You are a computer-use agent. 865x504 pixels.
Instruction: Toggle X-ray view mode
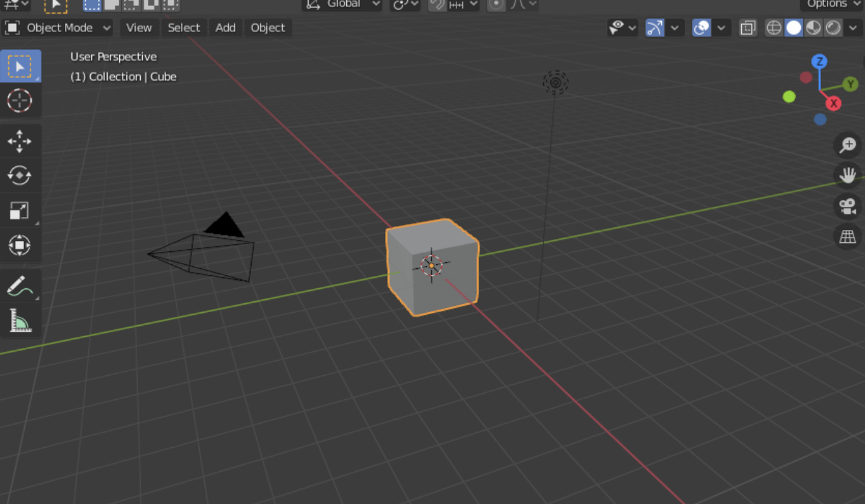[748, 28]
